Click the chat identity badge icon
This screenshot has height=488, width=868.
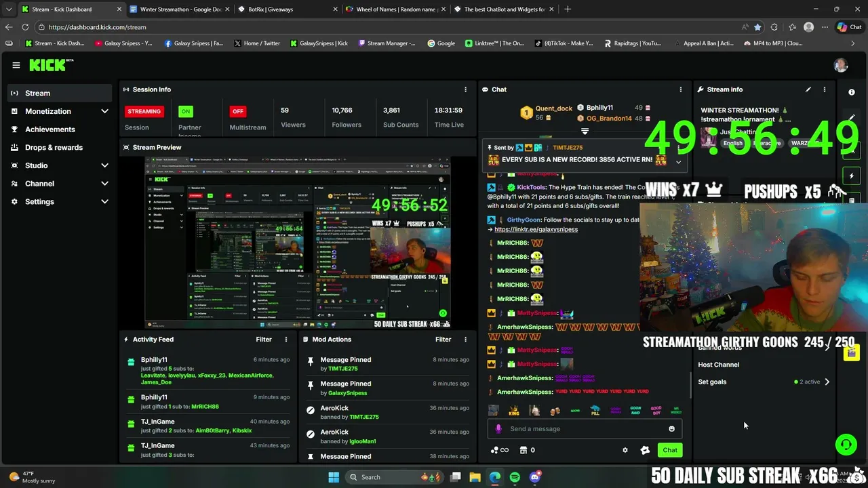coord(644,450)
